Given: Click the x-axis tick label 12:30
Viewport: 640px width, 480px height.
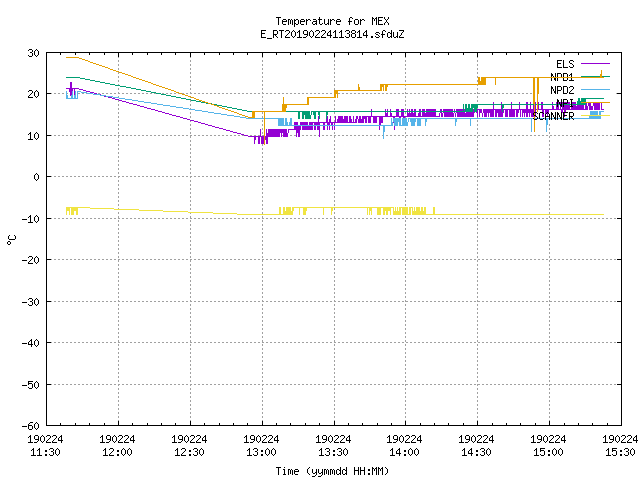Looking at the screenshot, I should (189, 452).
